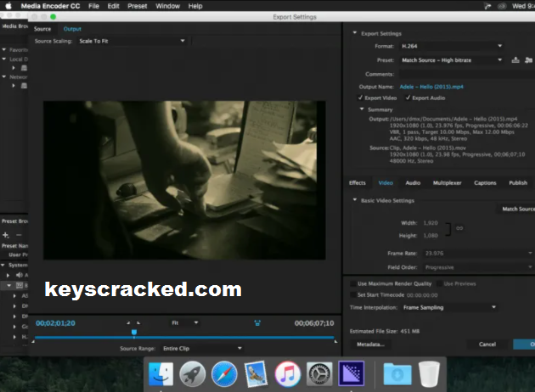
Task: Toggle the width-height link constraint icon
Action: [459, 228]
